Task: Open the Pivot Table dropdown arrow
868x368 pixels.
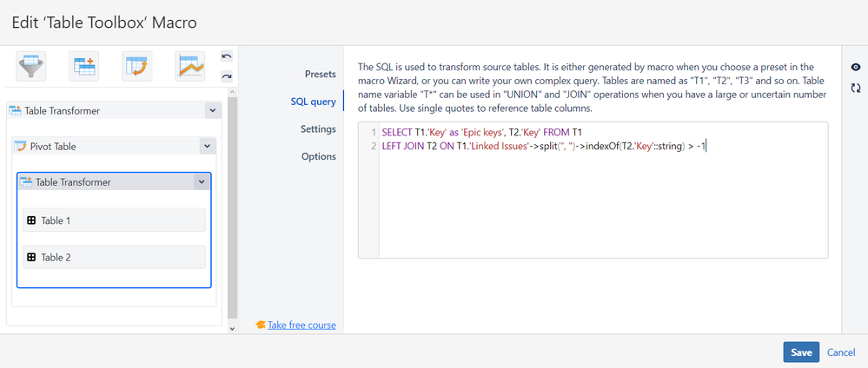Action: [x=206, y=147]
